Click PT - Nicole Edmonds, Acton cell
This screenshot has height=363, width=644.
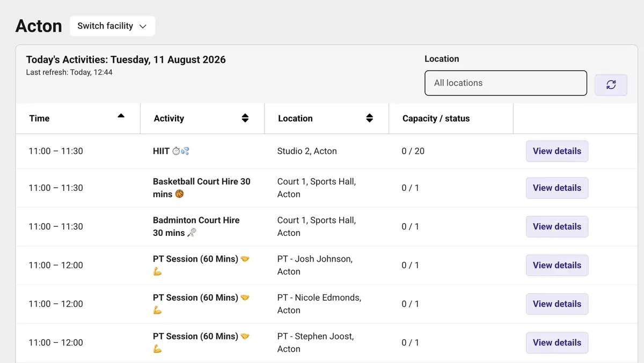coord(319,303)
